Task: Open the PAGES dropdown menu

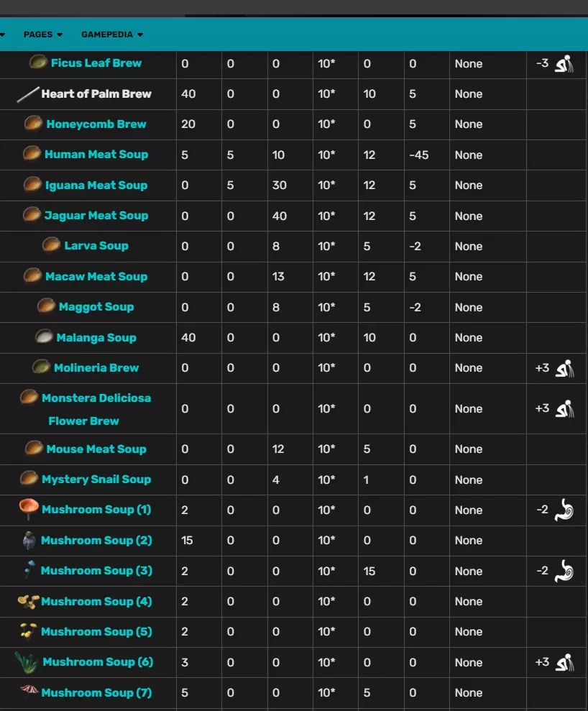Action: [x=43, y=35]
